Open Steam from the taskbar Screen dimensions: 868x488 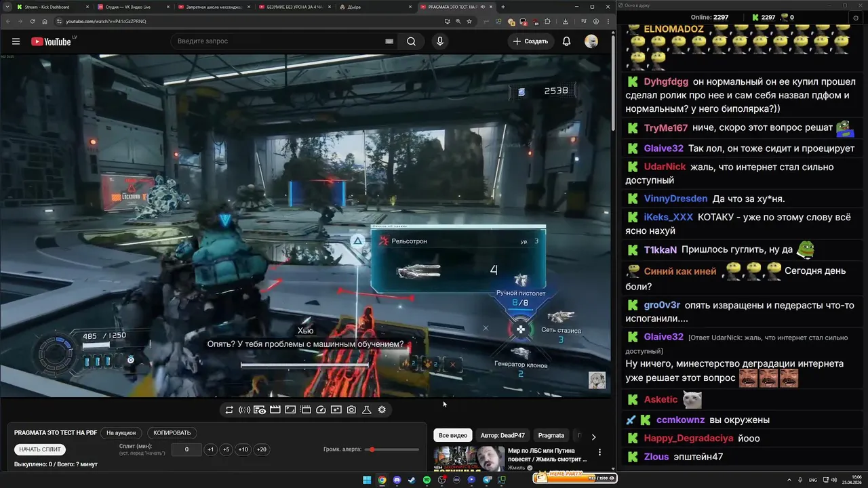[x=412, y=480]
